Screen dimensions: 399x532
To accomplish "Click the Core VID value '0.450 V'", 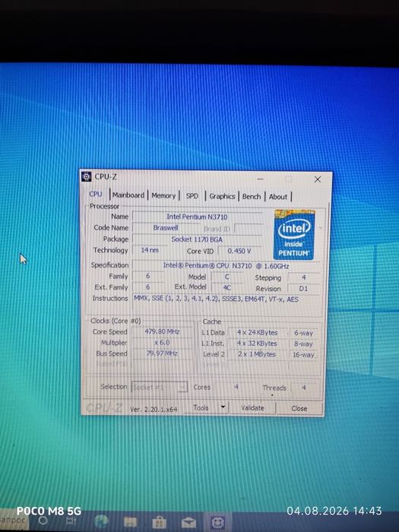I will [239, 251].
